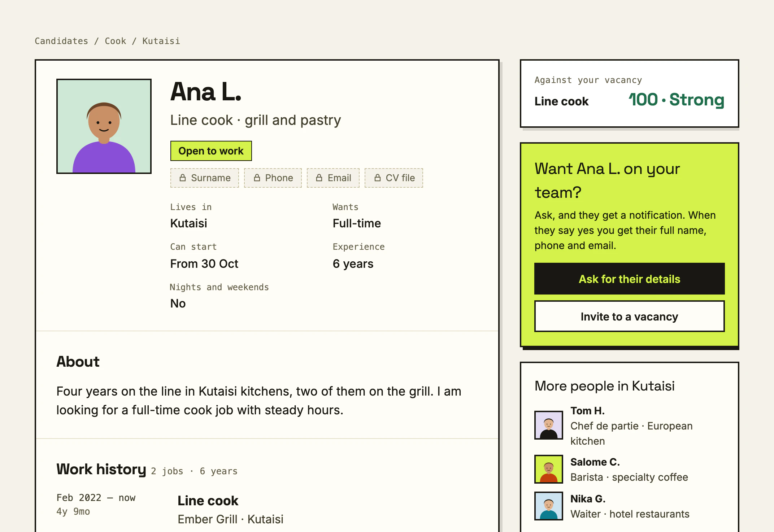Click 'Waiter · hotel restaurants' description
The width and height of the screenshot is (774, 532).
coord(630,514)
